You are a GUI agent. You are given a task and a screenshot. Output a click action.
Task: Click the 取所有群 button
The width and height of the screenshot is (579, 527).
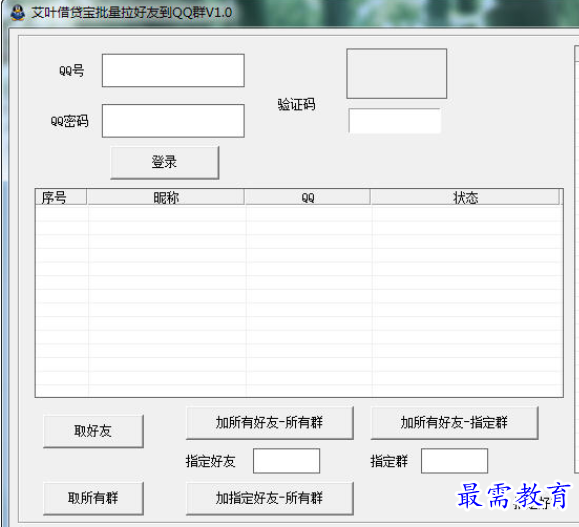pos(93,498)
